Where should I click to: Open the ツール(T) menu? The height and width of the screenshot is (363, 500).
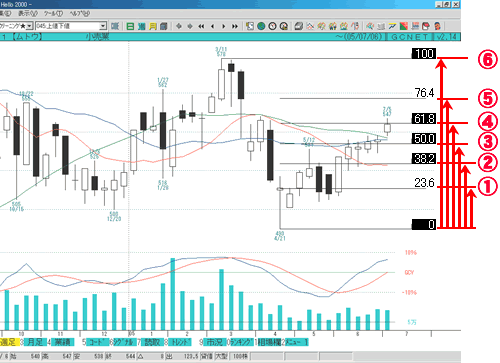click(x=53, y=14)
